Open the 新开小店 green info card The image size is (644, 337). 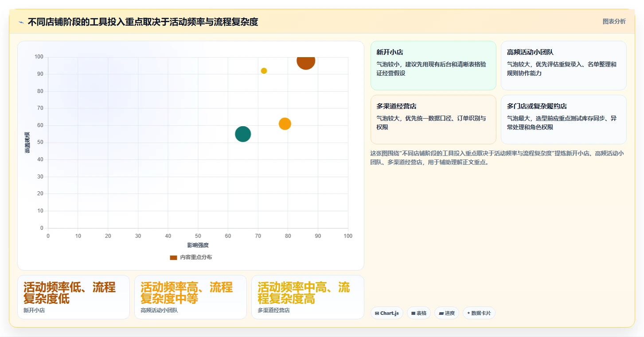(x=433, y=66)
